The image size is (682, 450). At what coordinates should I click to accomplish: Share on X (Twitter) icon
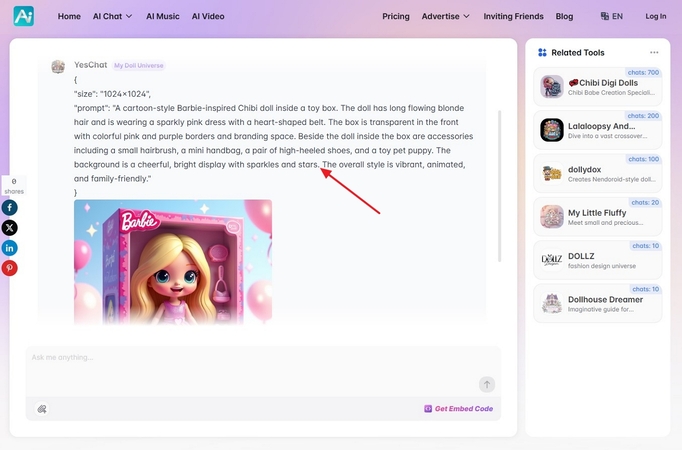tap(10, 228)
